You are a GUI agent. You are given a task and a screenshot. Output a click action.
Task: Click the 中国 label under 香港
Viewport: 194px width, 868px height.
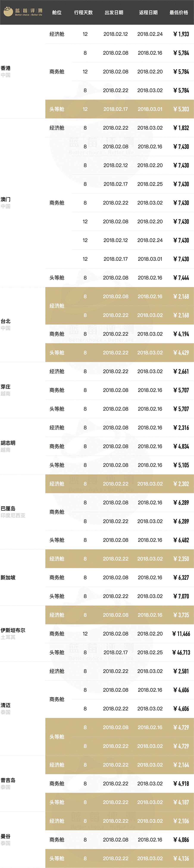tap(5, 75)
